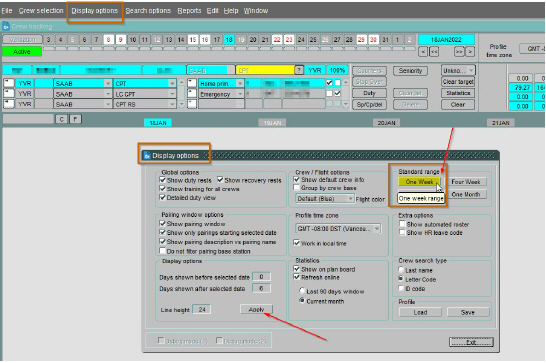Open the Window menu
Screen dimensions: 546x363
coord(256,11)
